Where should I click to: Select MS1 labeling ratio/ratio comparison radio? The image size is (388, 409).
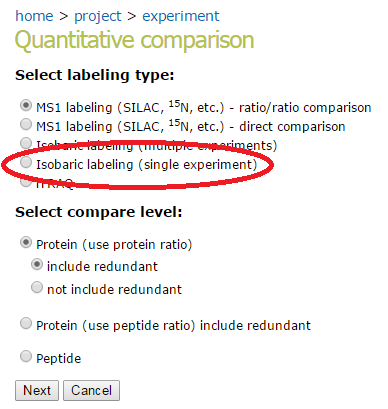click(x=26, y=105)
